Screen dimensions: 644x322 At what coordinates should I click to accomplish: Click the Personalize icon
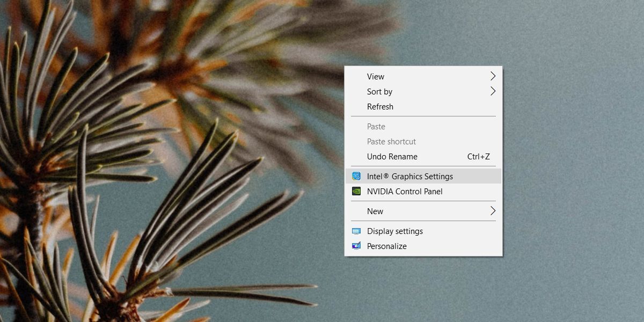tap(356, 246)
